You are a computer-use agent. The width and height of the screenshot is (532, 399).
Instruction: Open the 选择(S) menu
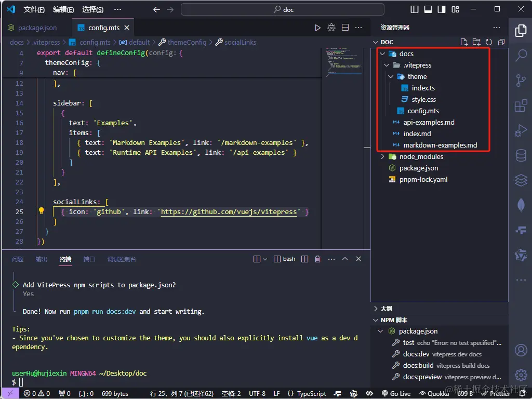point(92,9)
